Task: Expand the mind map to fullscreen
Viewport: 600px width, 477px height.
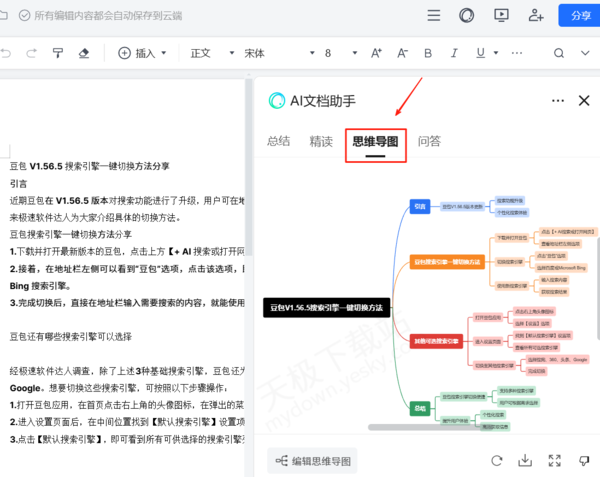Action: click(554, 461)
